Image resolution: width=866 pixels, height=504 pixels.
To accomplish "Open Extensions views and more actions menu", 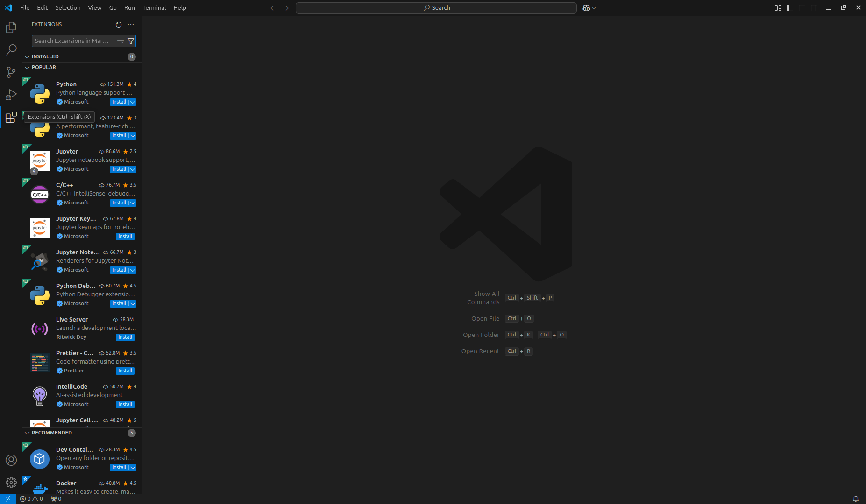I will click(131, 24).
